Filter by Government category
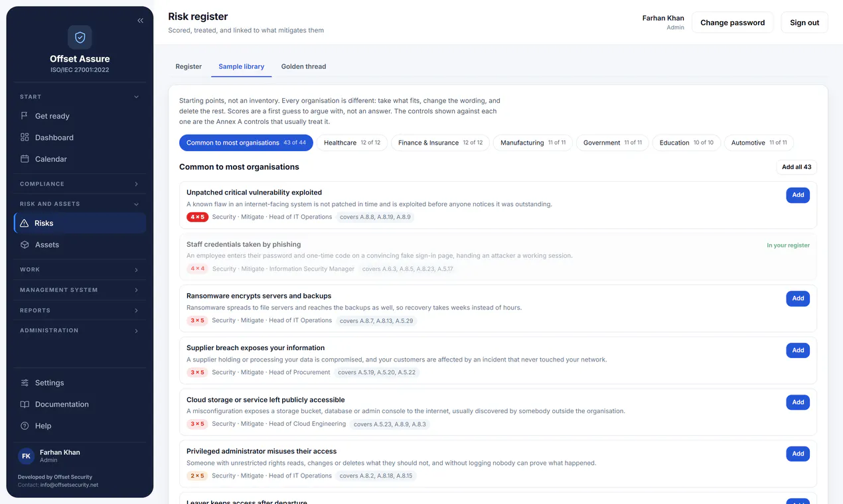The width and height of the screenshot is (843, 504). pos(613,143)
